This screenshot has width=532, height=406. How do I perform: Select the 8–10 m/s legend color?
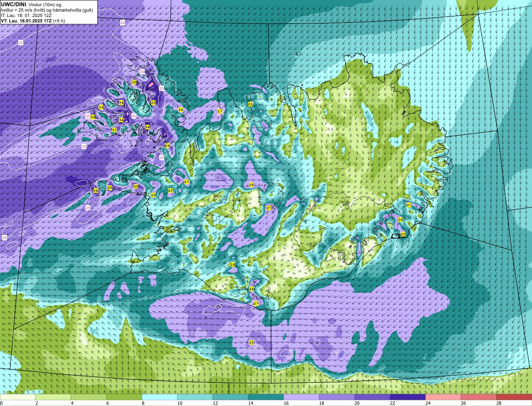(160, 397)
